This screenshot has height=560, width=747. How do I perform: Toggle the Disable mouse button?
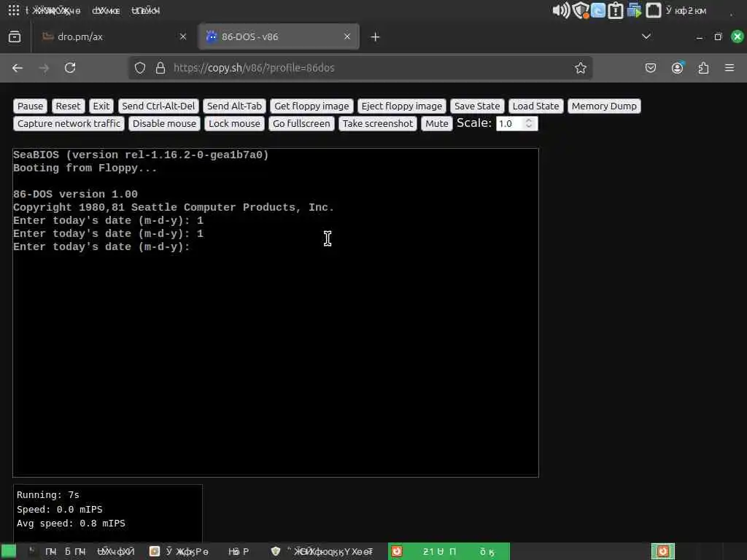164,123
